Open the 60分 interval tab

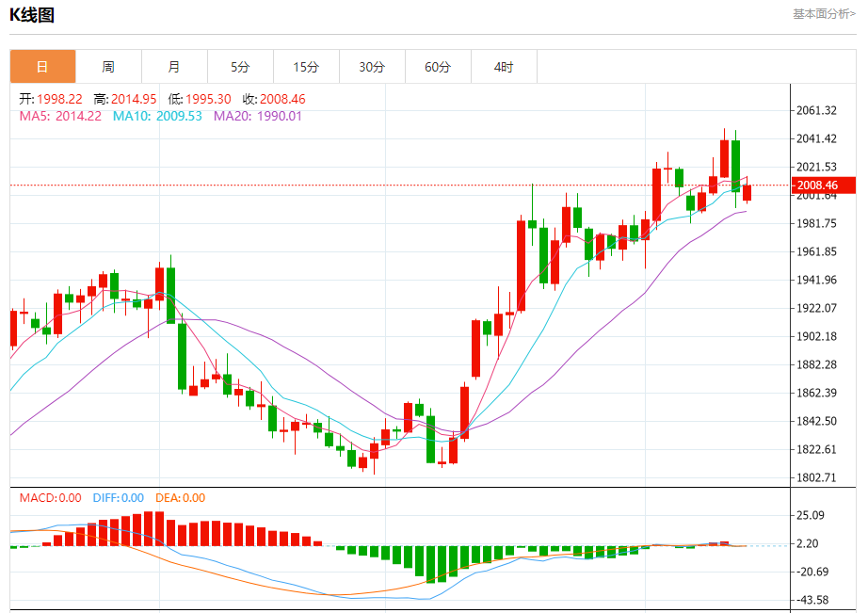(438, 67)
